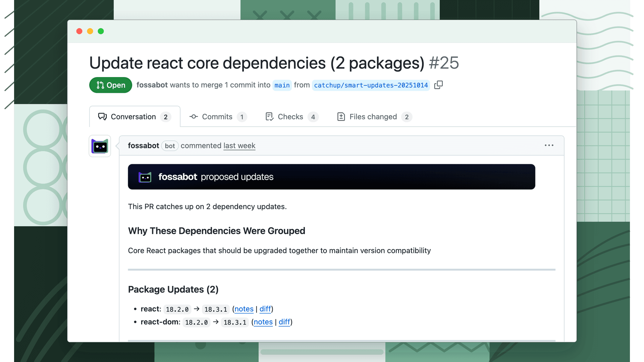Click the 'Package Updates (2)' heading

173,289
